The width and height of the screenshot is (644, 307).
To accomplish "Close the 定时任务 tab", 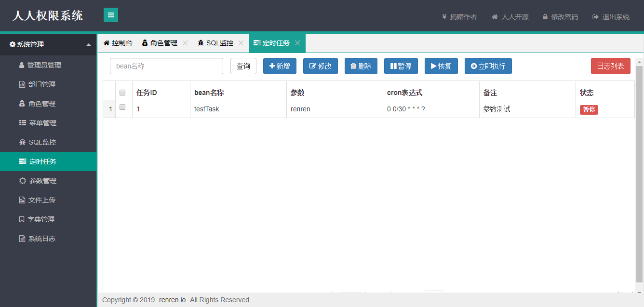I will coord(297,43).
